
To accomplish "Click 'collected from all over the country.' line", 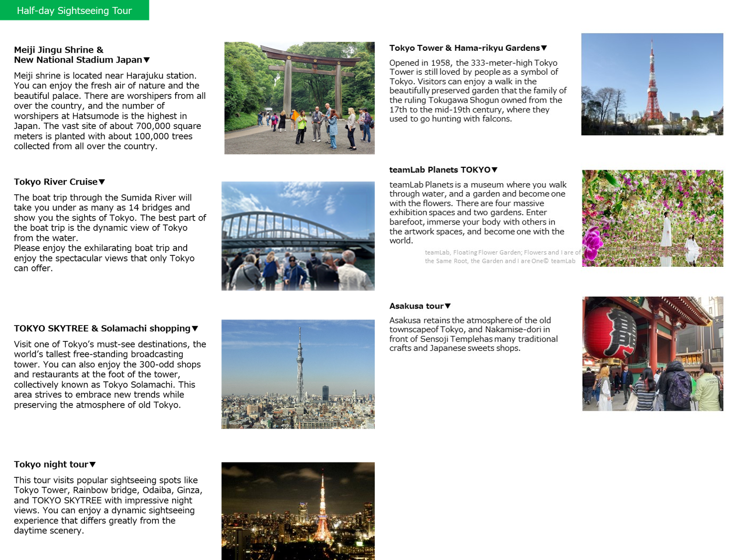I will click(x=86, y=146).
